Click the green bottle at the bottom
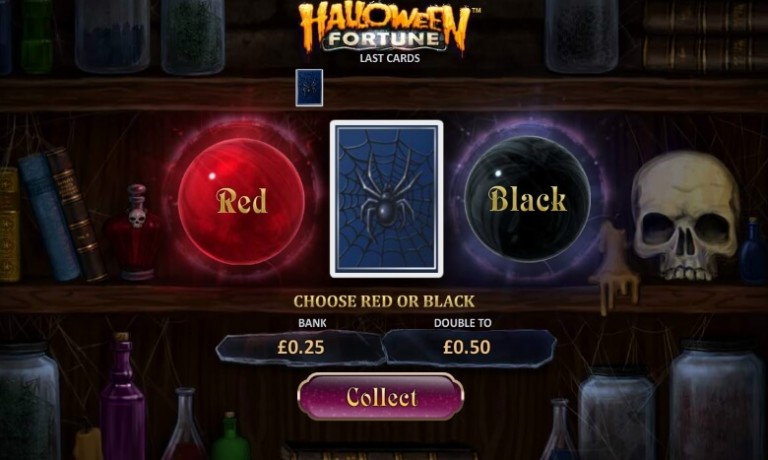 pyautogui.click(x=230, y=437)
